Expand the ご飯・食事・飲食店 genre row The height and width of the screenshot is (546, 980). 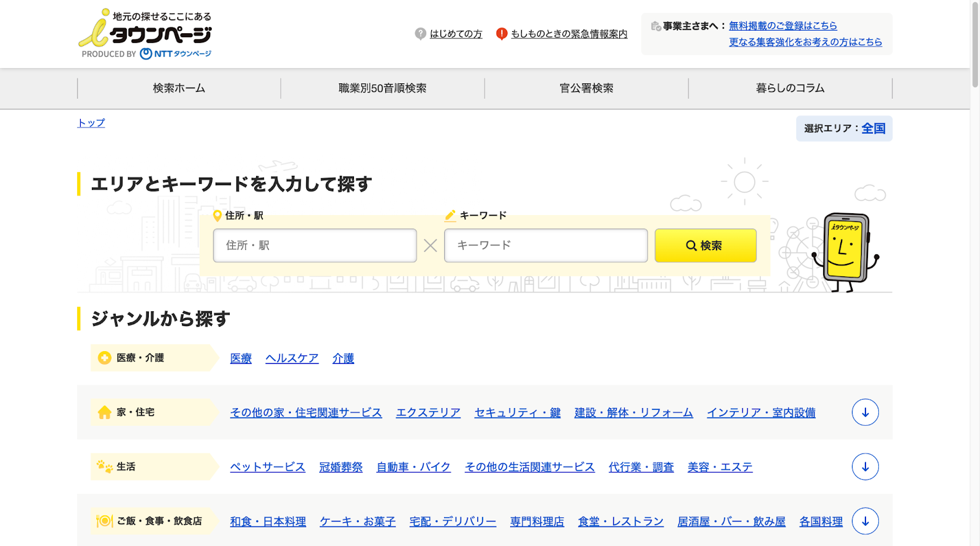point(865,521)
